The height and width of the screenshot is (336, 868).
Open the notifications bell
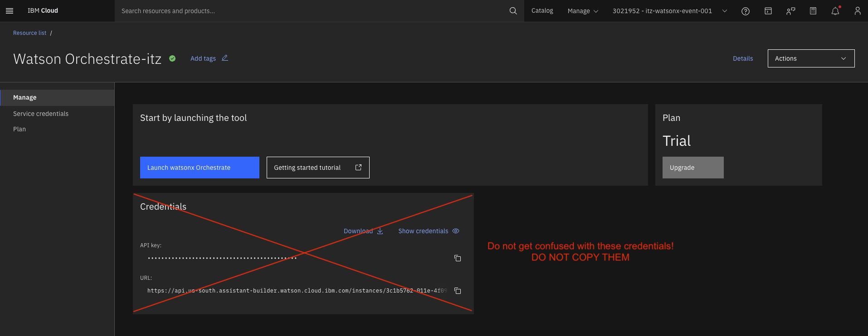[x=835, y=11]
